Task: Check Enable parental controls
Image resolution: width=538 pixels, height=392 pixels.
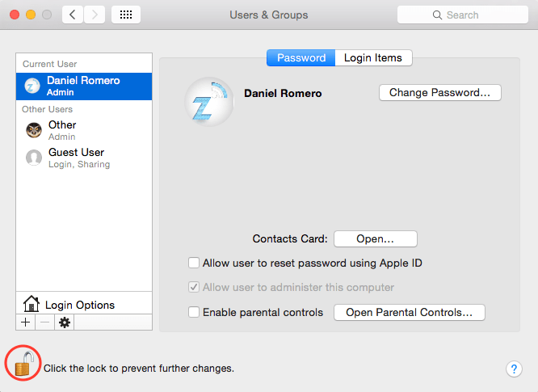Action: tap(194, 312)
